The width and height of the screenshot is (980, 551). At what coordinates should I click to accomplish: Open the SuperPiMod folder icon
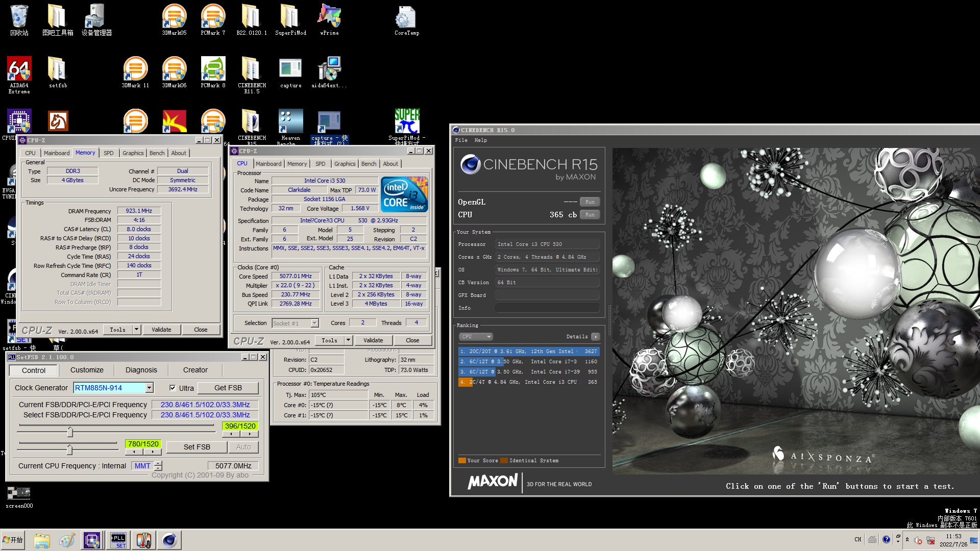click(x=290, y=20)
